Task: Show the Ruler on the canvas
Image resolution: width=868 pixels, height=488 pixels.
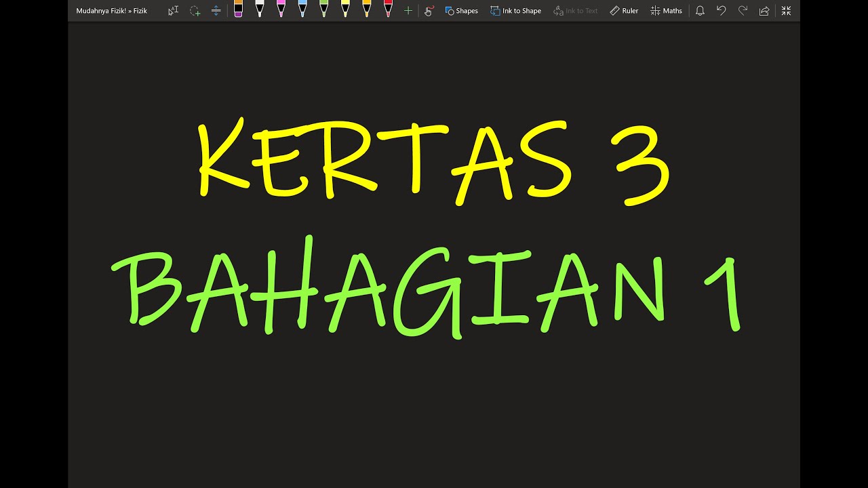Action: pos(624,10)
